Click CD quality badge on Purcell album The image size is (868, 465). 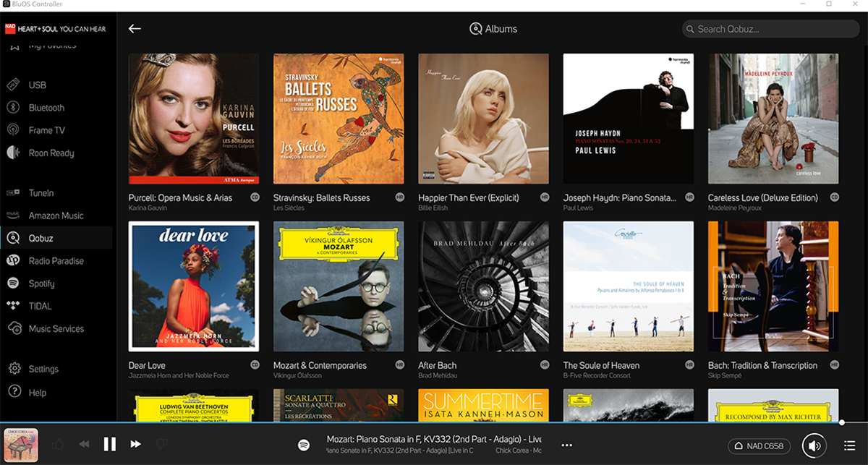point(255,197)
